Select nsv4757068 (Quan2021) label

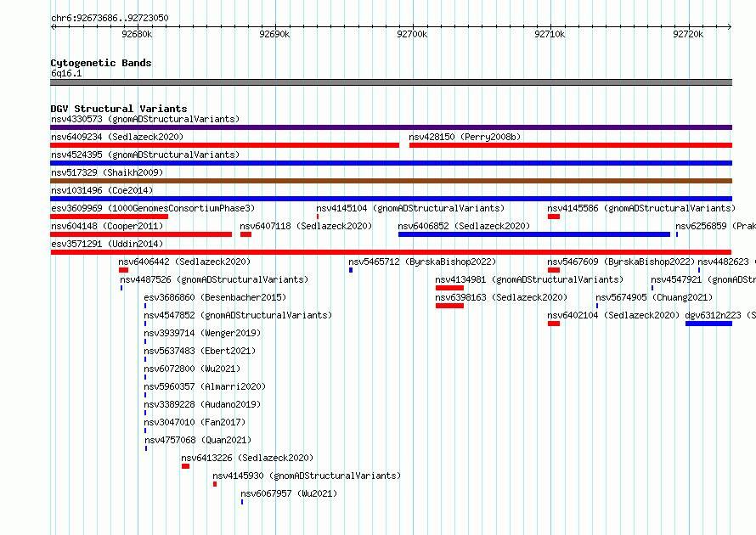[198, 440]
